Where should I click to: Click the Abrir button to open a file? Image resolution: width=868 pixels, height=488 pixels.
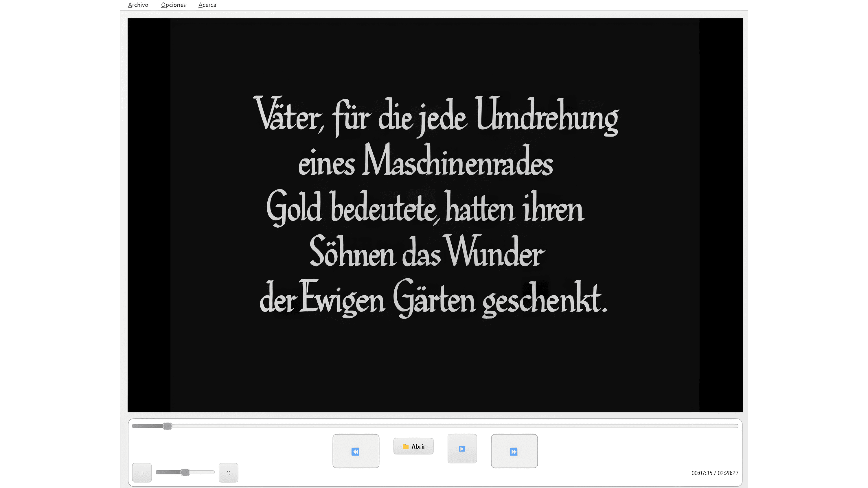pyautogui.click(x=413, y=446)
